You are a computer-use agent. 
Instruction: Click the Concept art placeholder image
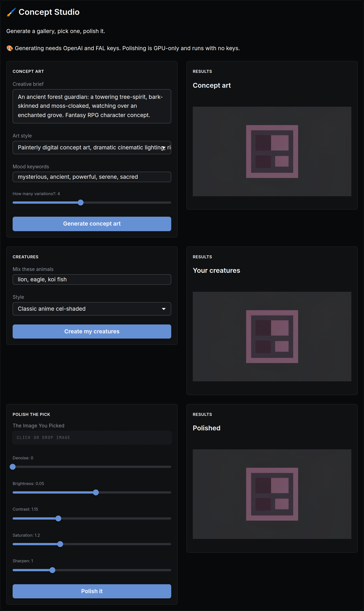272,151
